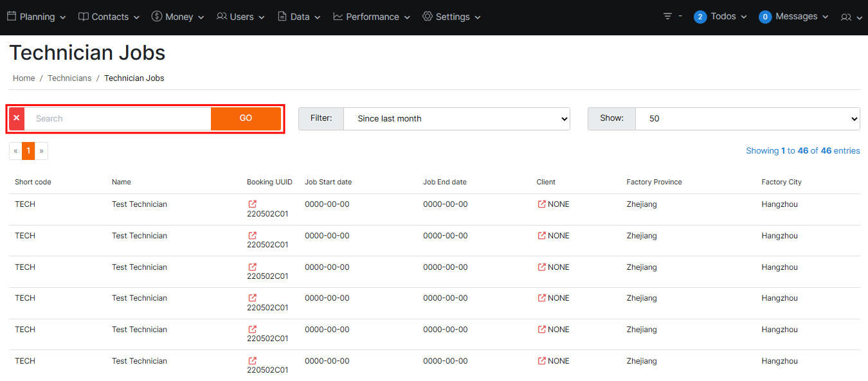The height and width of the screenshot is (381, 868).
Task: Click into the Search input field
Action: pos(118,119)
